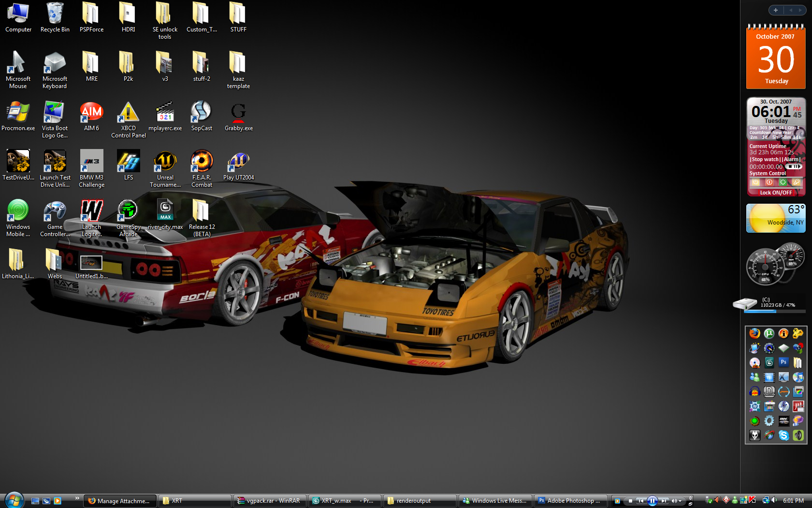Launch Skype from sidebar launcher
This screenshot has width=812, height=508.
783,435
